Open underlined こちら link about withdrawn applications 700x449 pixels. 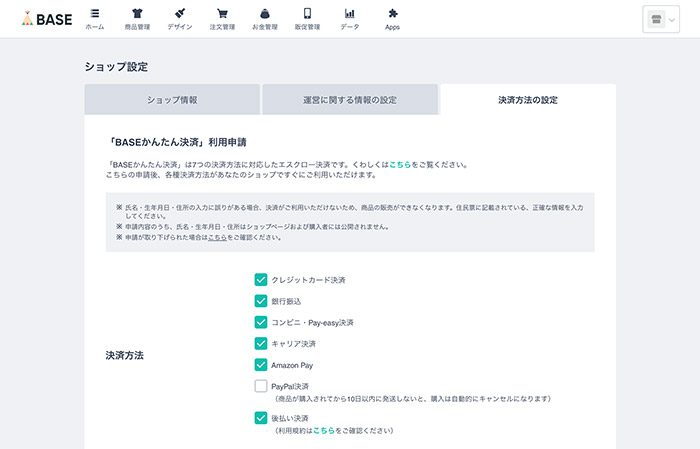click(217, 237)
